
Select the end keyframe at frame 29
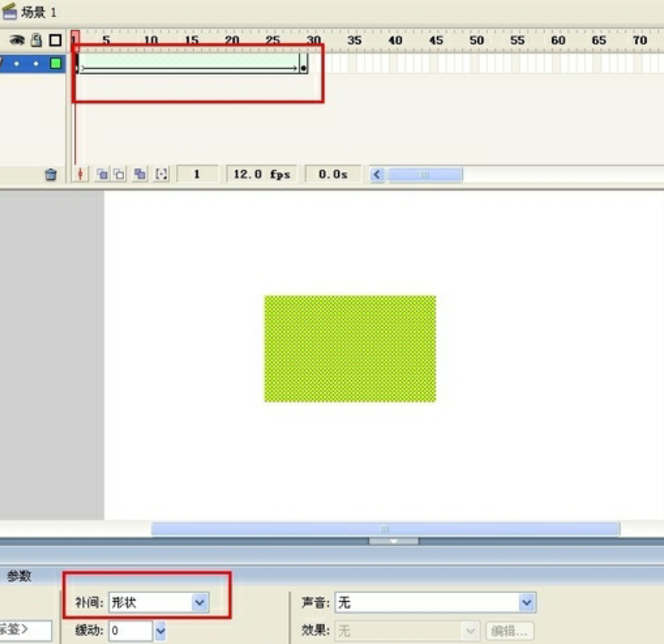(303, 66)
